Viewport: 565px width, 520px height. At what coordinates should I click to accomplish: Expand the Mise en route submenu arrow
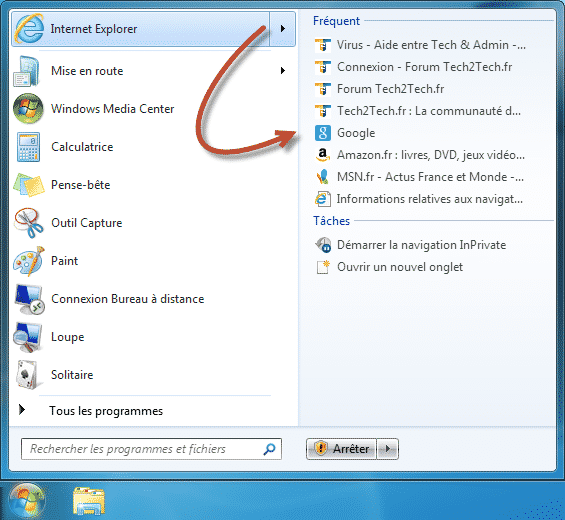pos(283,71)
